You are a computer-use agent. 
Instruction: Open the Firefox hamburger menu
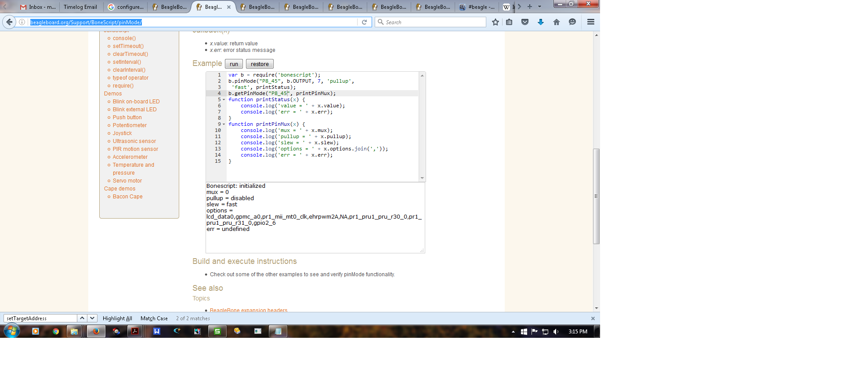point(591,22)
